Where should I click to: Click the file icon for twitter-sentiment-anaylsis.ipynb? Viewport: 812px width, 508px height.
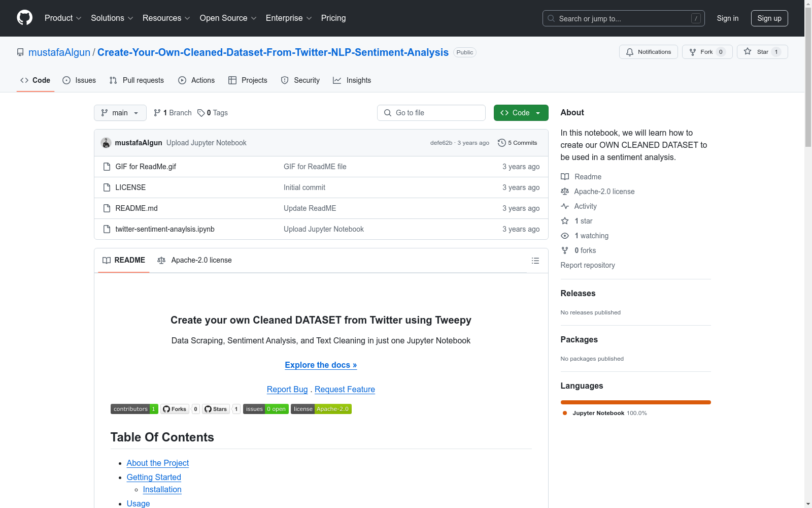107,229
